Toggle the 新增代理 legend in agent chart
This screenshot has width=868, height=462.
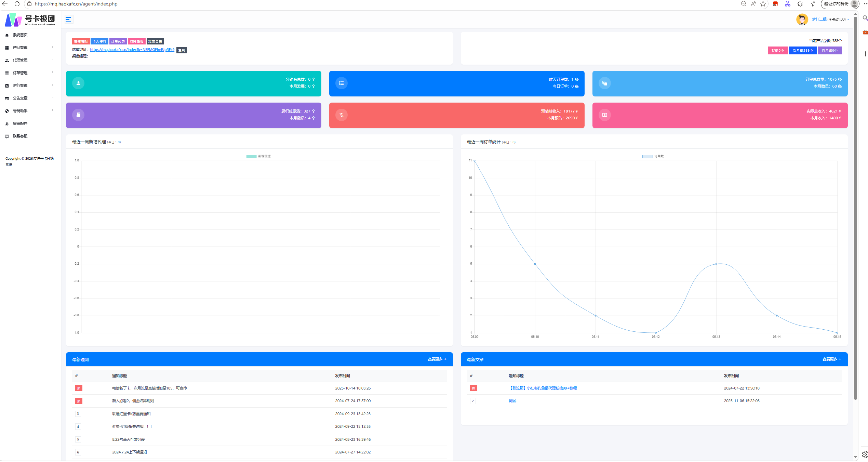tap(258, 156)
